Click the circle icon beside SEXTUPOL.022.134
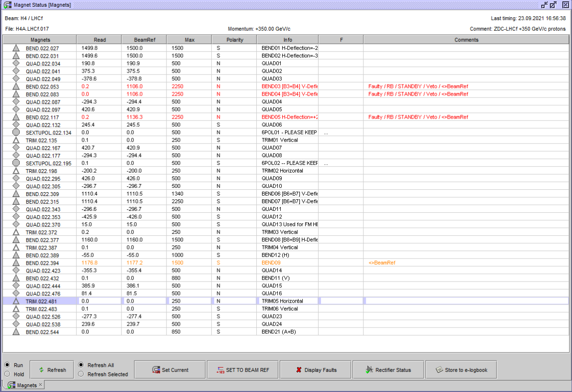Image resolution: width=572 pixels, height=392 pixels. [16, 132]
